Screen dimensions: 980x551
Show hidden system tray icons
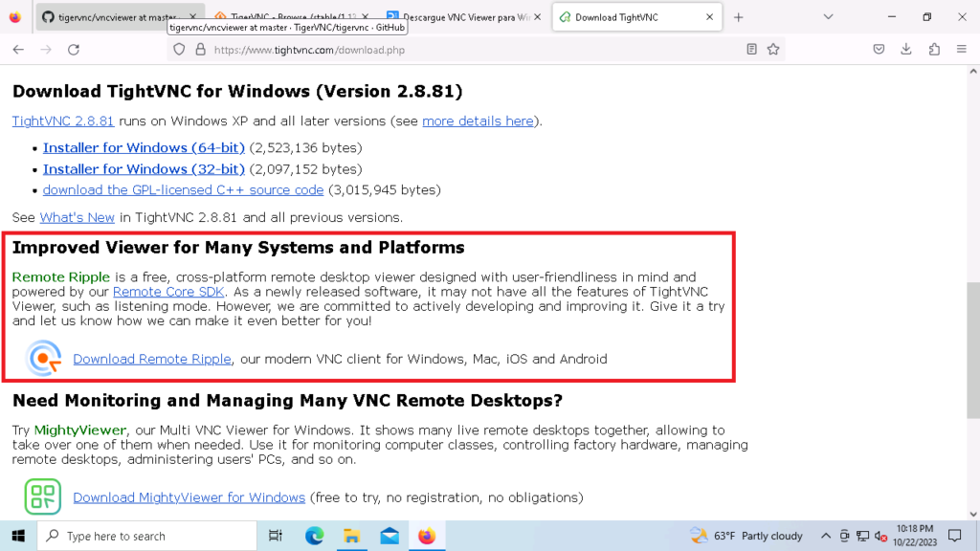(x=826, y=536)
